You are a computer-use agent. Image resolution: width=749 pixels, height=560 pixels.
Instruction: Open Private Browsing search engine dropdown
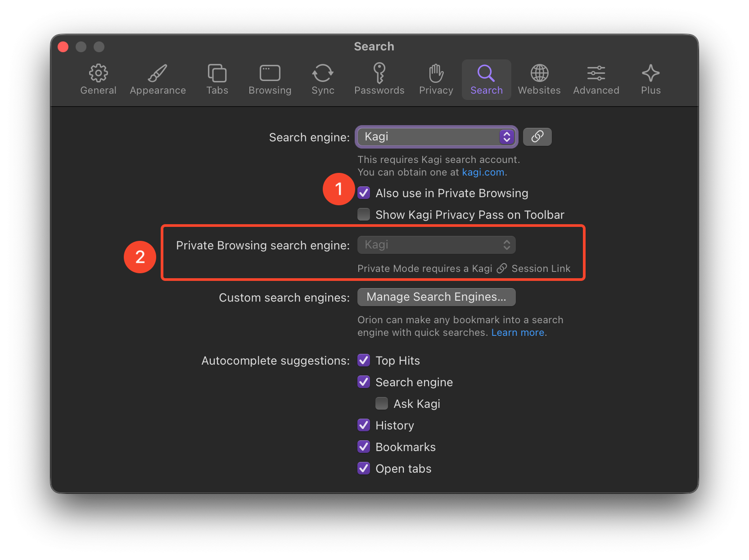click(x=436, y=245)
